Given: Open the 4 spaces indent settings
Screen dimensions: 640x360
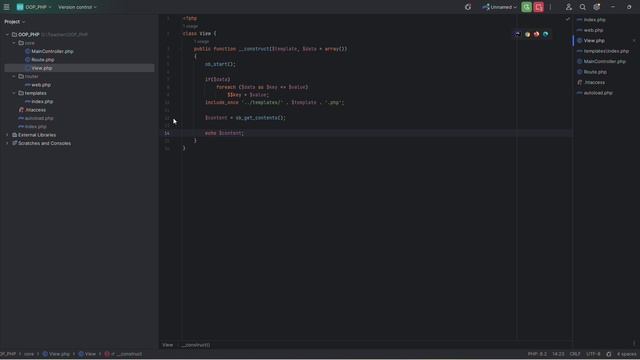Looking at the screenshot, I should click(626, 354).
